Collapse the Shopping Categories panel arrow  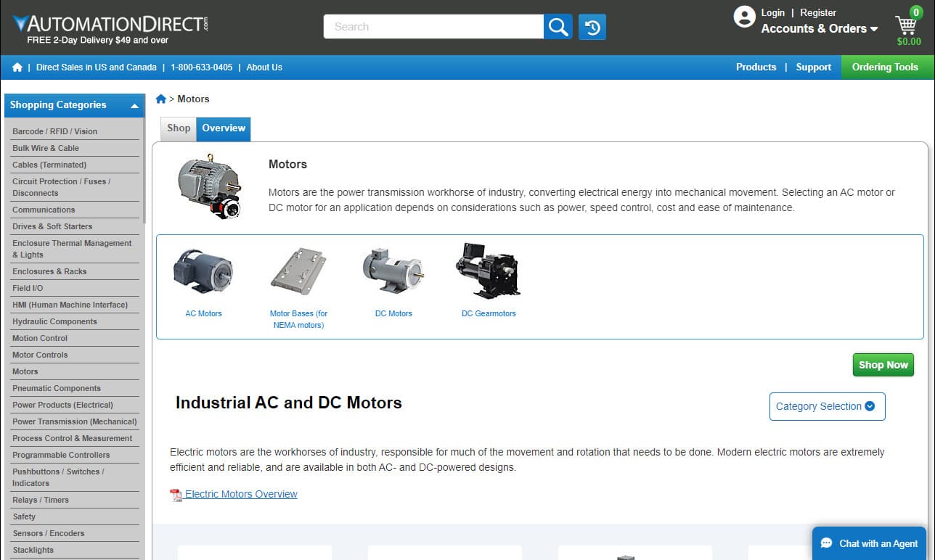[134, 106]
